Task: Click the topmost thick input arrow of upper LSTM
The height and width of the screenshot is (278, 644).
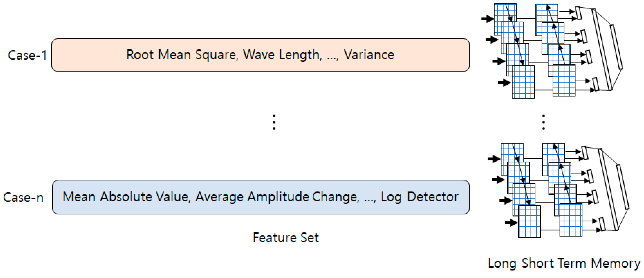Action: pyautogui.click(x=487, y=19)
